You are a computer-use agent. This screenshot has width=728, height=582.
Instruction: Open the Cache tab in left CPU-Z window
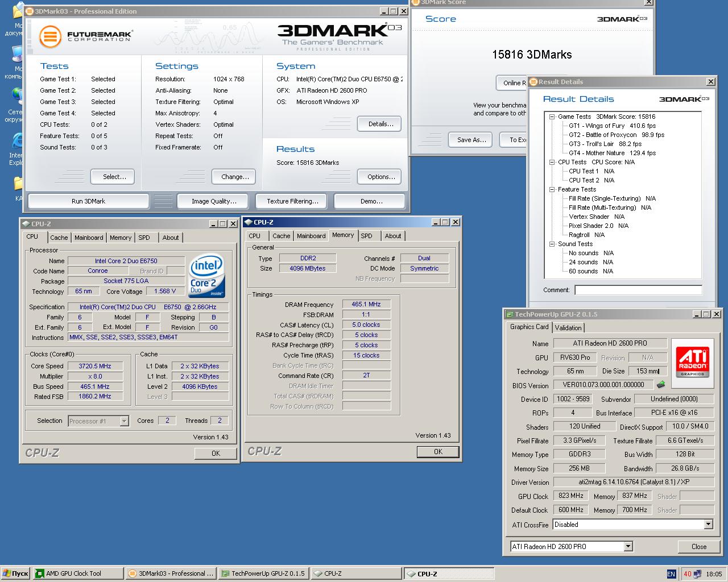coord(59,238)
